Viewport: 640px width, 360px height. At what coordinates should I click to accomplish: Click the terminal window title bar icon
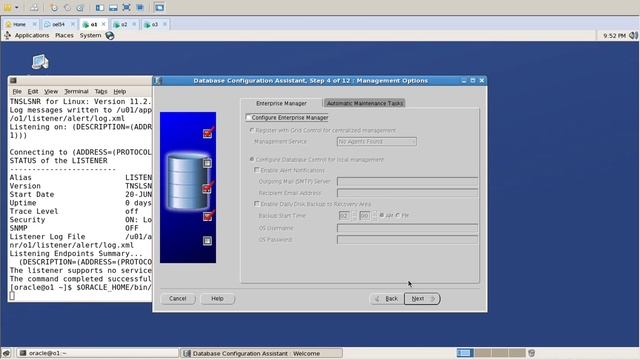pos(13,80)
